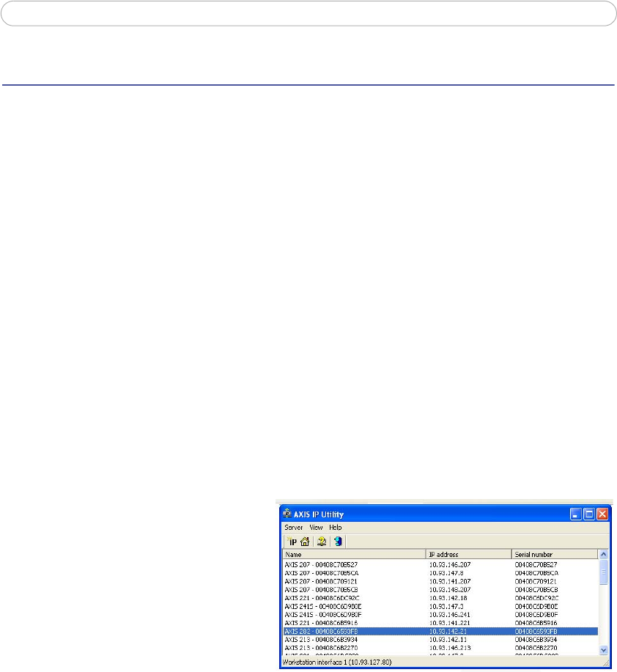Sort list by Serial number column header

pyautogui.click(x=555, y=554)
